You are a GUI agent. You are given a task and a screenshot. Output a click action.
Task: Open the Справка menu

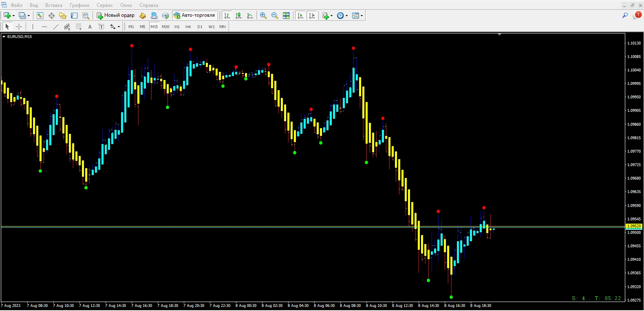tap(149, 5)
